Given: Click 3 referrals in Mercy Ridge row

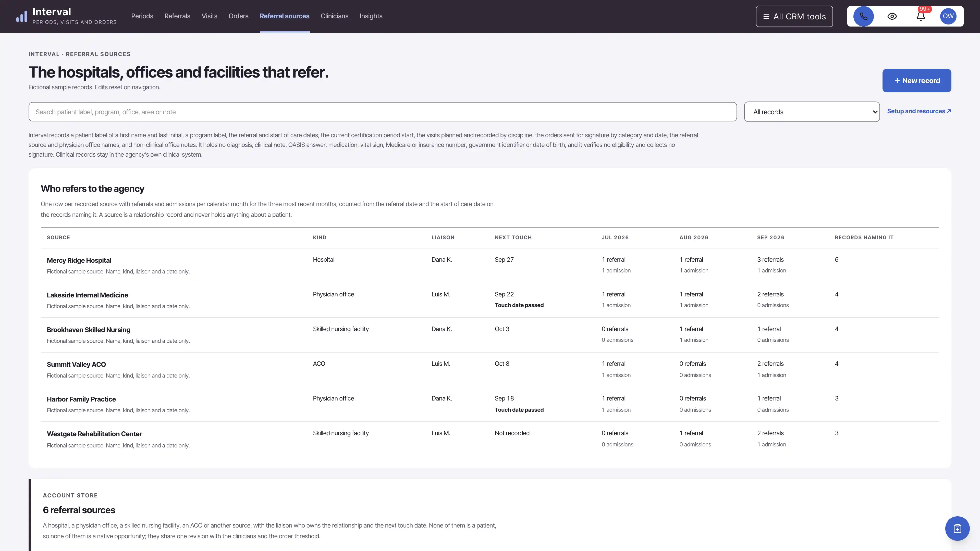Looking at the screenshot, I should pyautogui.click(x=770, y=260).
